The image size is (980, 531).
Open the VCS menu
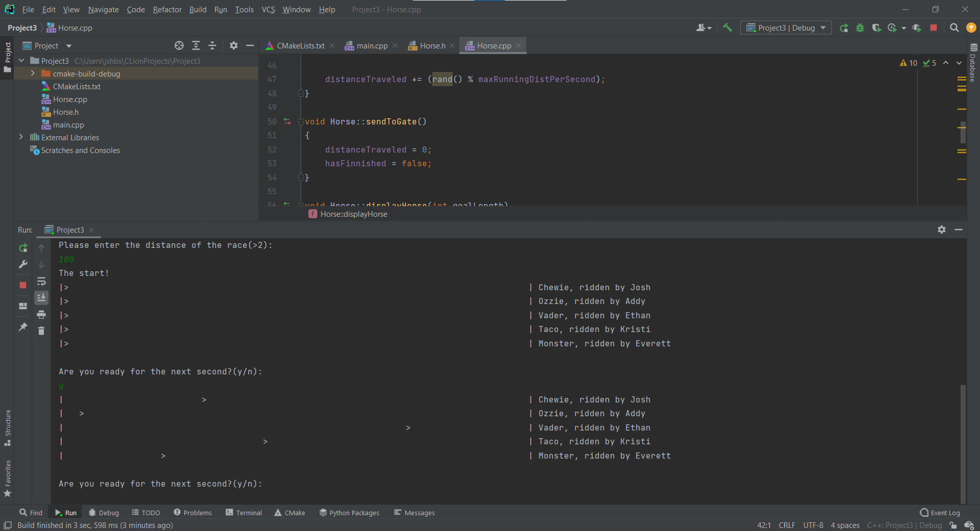pyautogui.click(x=268, y=9)
